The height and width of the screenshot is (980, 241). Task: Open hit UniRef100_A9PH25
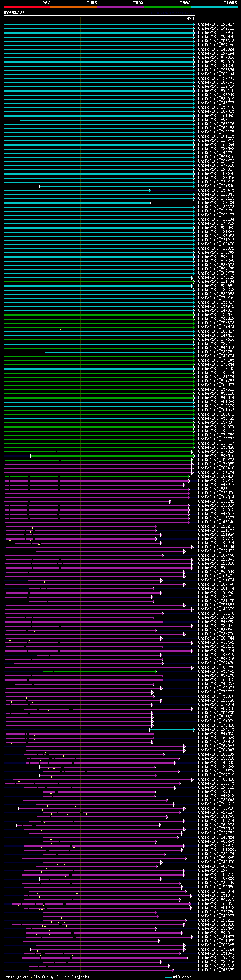(x=216, y=37)
